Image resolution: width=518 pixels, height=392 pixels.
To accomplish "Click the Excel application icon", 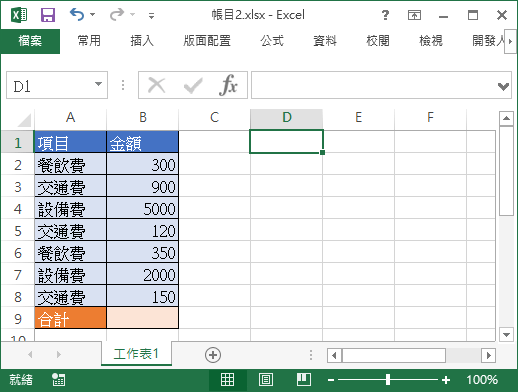I will coord(19,15).
